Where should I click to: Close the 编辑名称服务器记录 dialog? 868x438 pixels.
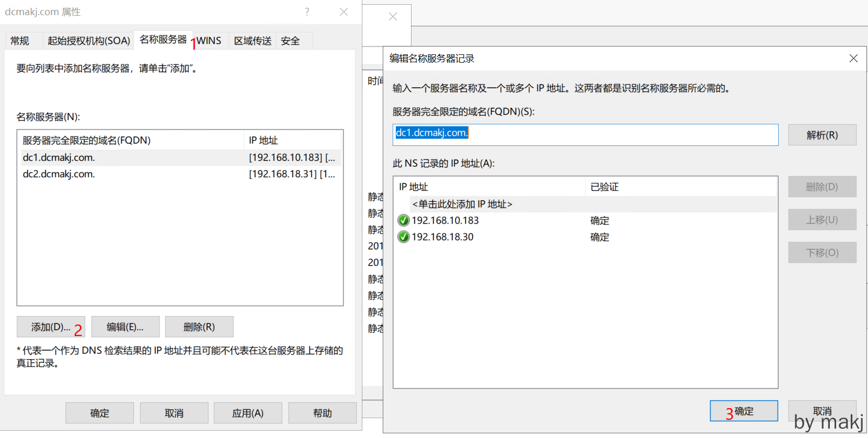coord(853,59)
